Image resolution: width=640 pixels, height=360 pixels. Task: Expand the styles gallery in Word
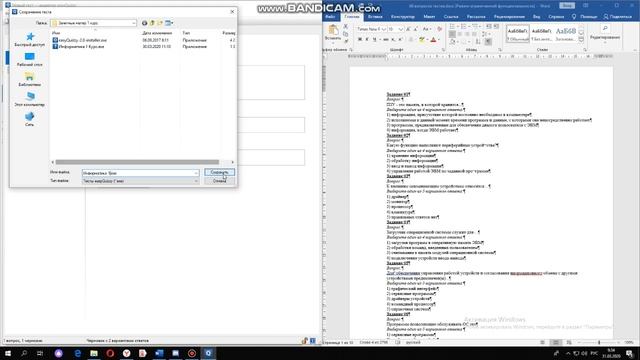(x=581, y=40)
